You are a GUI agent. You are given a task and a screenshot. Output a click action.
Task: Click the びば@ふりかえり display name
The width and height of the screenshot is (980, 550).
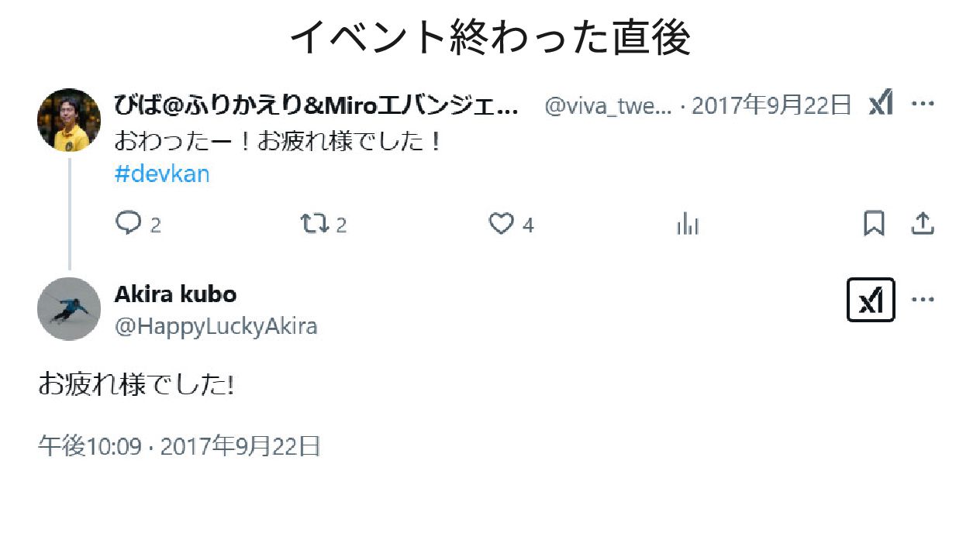(316, 105)
